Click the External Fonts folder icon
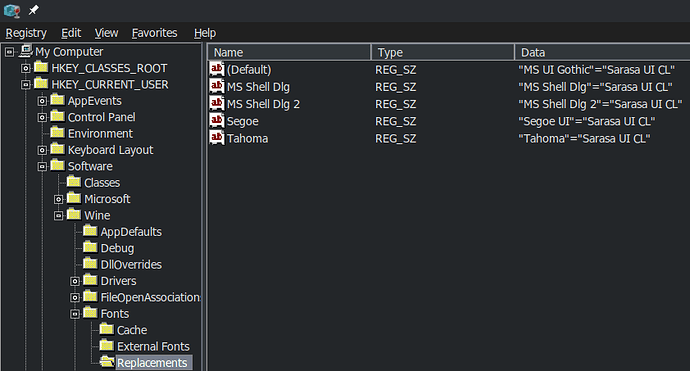Image resolution: width=690 pixels, height=371 pixels. tap(106, 345)
